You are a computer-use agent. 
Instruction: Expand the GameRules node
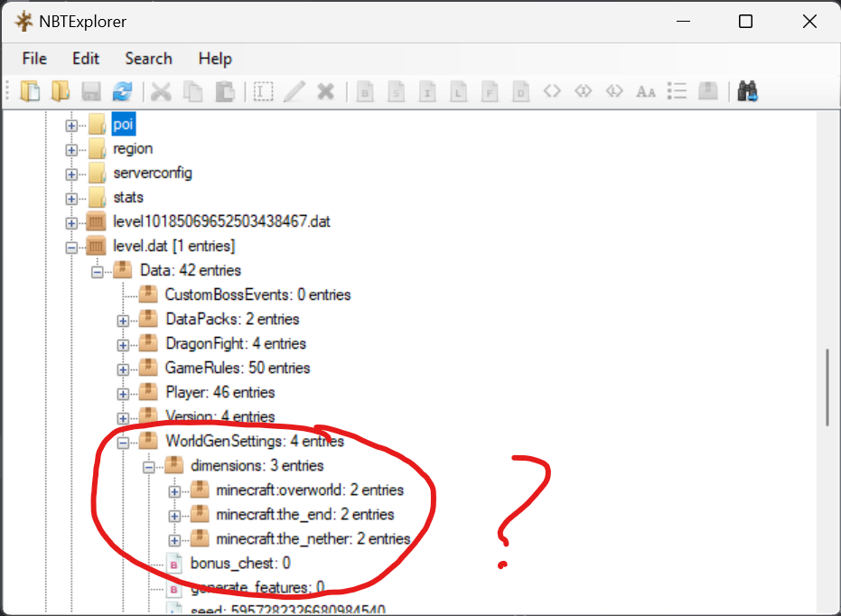123,369
